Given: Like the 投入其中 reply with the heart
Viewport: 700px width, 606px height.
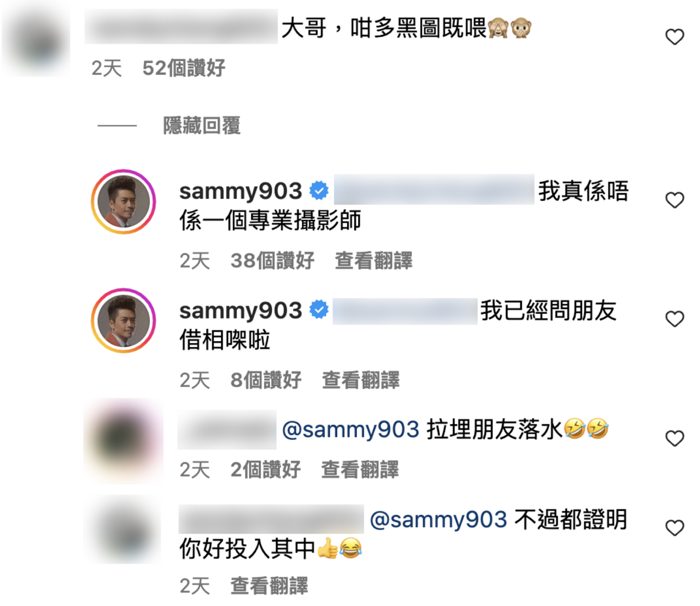Looking at the screenshot, I should click(674, 528).
